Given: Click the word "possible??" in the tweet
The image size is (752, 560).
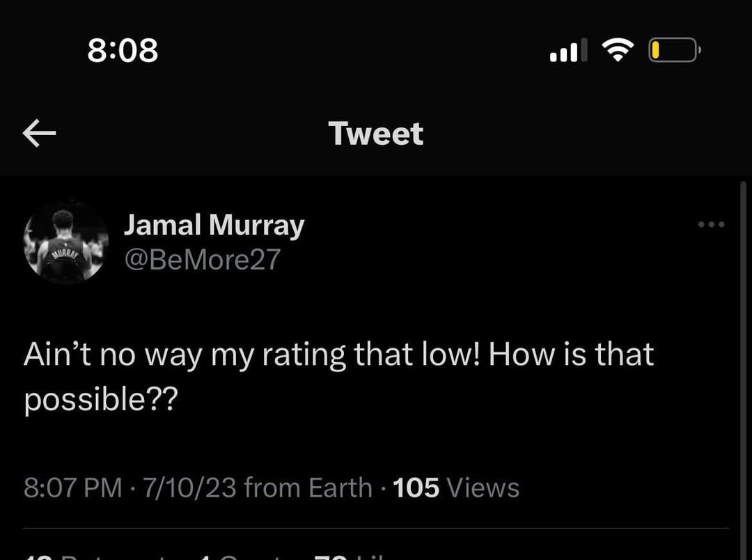Looking at the screenshot, I should [x=101, y=399].
